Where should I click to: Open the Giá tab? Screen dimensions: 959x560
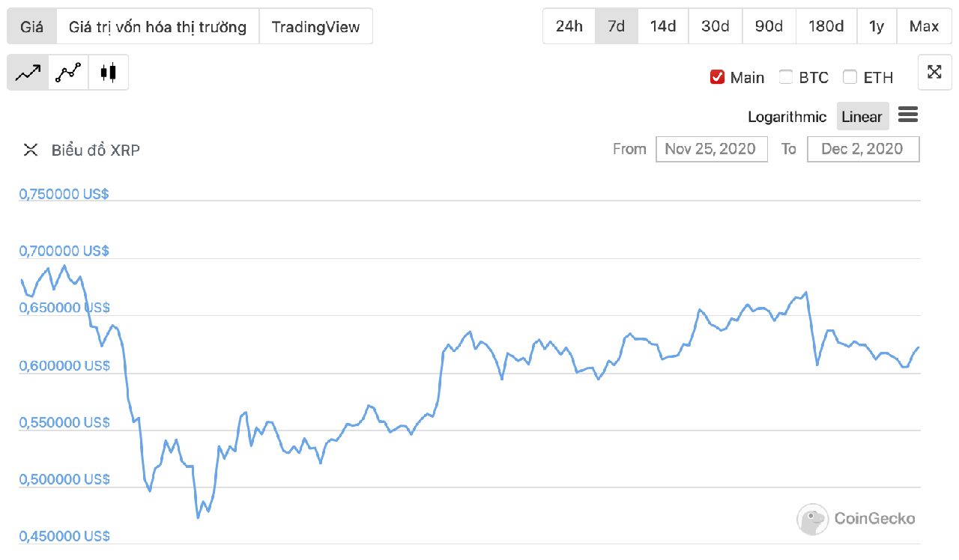coord(32,27)
